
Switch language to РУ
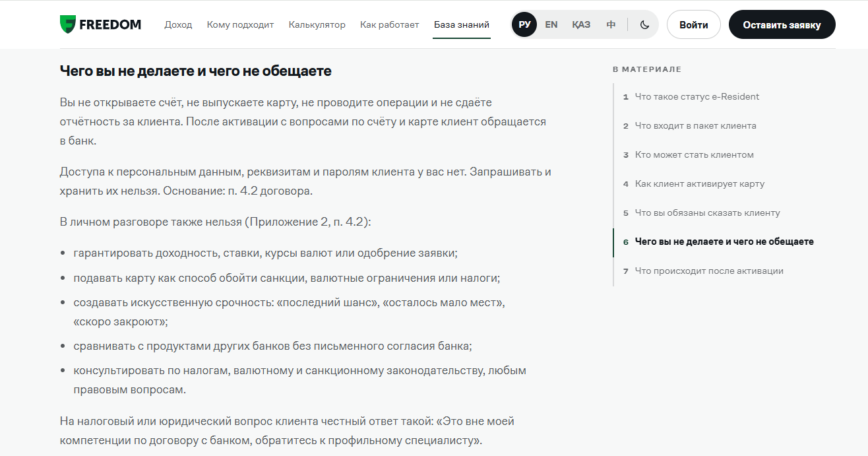click(524, 24)
